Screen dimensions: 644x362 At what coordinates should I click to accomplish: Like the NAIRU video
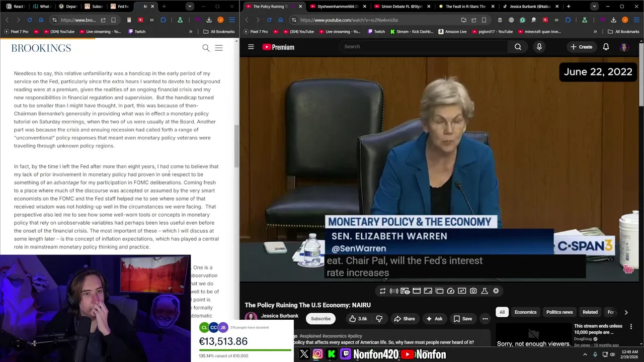coord(358,319)
